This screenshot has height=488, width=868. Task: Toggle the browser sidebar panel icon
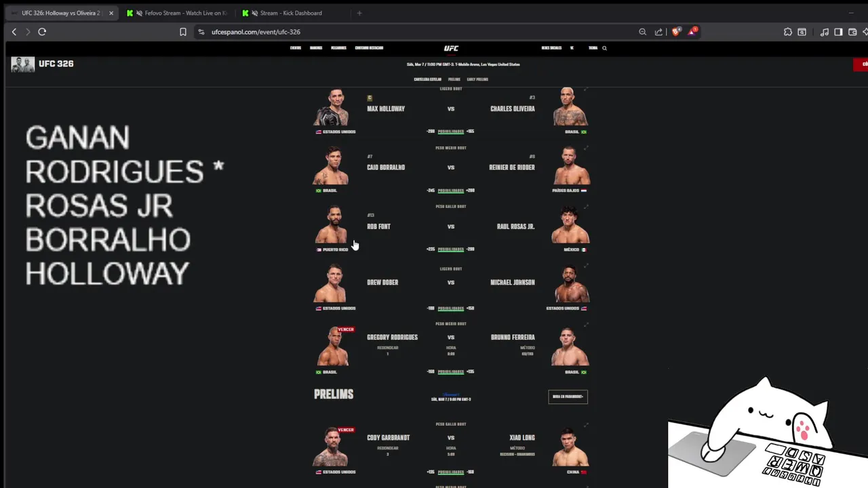(x=838, y=32)
